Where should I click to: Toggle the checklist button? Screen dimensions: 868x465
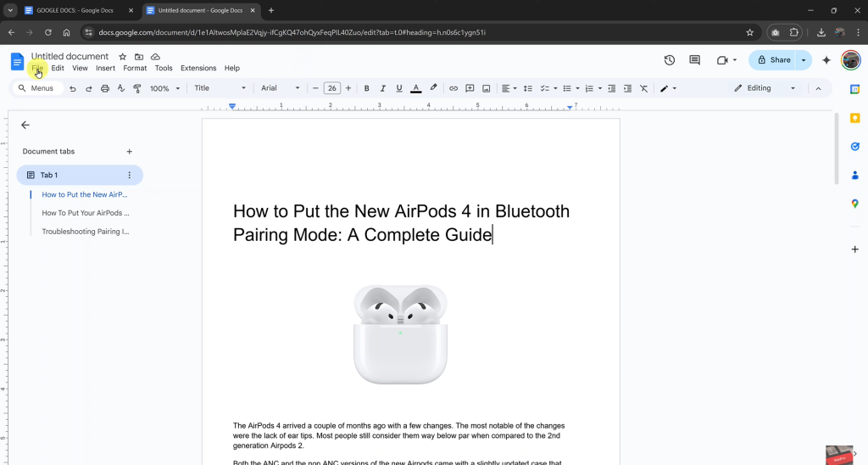(x=545, y=88)
